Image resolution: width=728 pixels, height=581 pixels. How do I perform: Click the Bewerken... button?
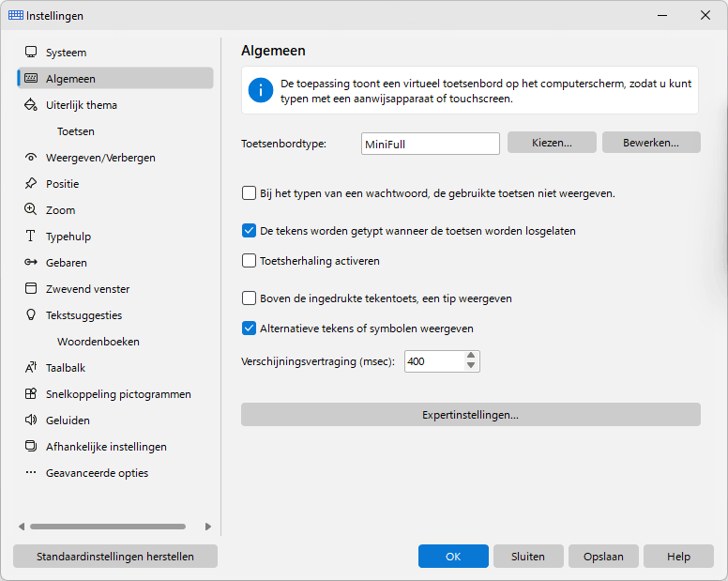tap(651, 142)
